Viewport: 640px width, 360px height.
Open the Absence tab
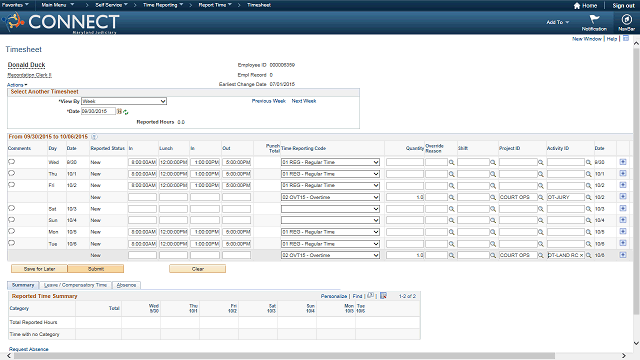126,285
